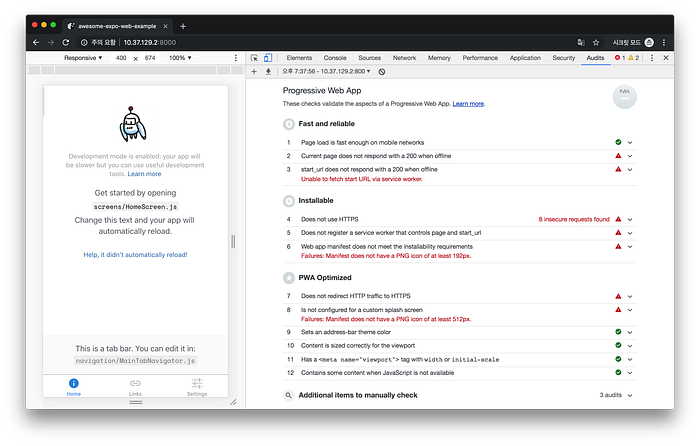Click the browser forward arrow
This screenshot has height=446, width=700.
click(x=51, y=42)
